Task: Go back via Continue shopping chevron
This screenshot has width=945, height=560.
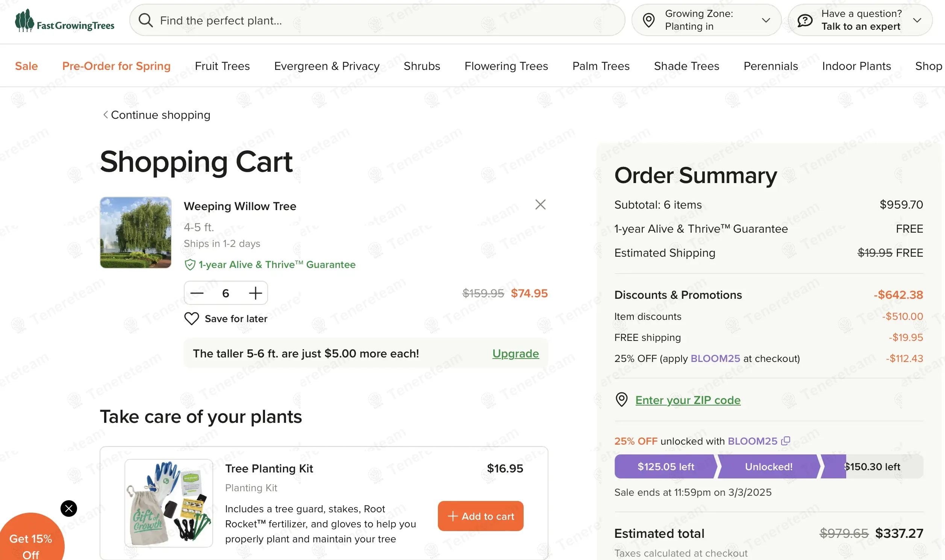Action: (x=106, y=115)
